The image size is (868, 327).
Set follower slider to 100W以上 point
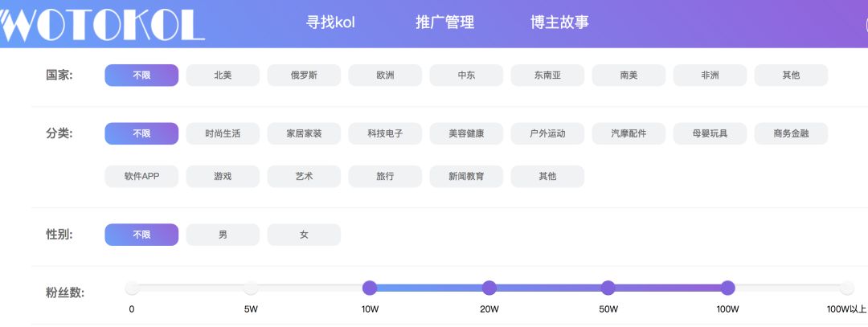tap(846, 288)
